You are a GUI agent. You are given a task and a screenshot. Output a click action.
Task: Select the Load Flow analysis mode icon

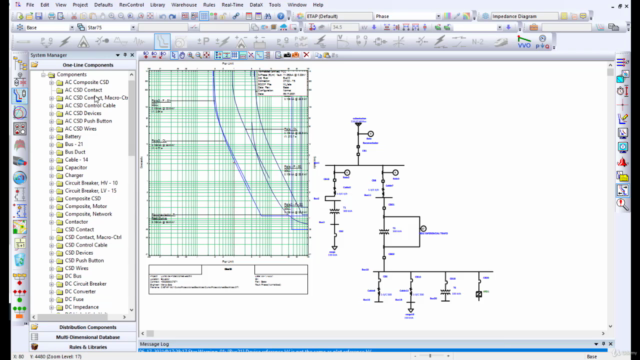47,42
